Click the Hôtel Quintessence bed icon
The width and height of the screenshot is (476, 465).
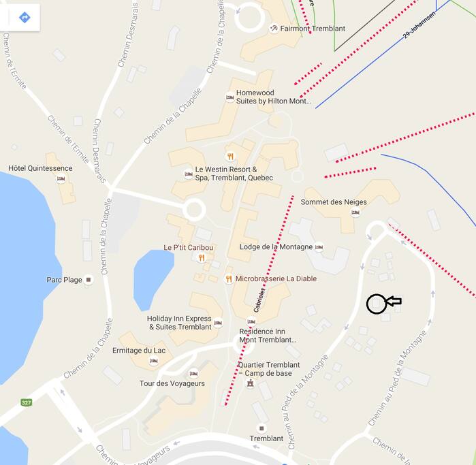click(x=61, y=179)
